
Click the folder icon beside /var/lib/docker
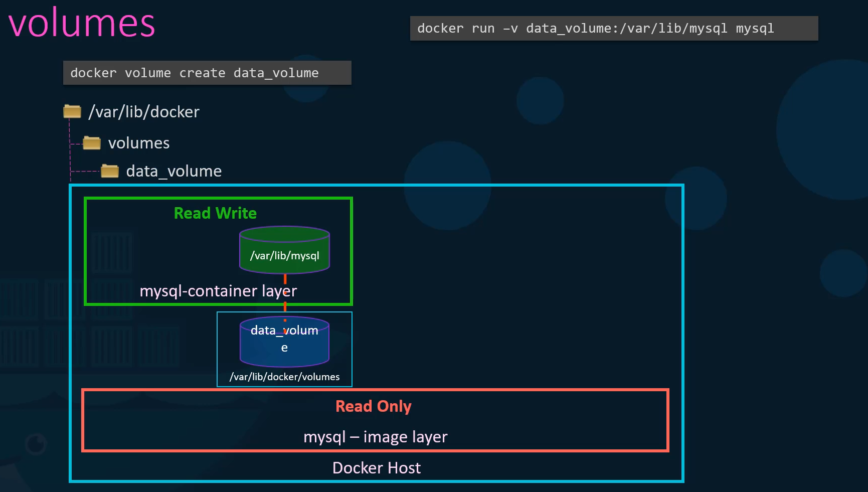[x=72, y=111]
